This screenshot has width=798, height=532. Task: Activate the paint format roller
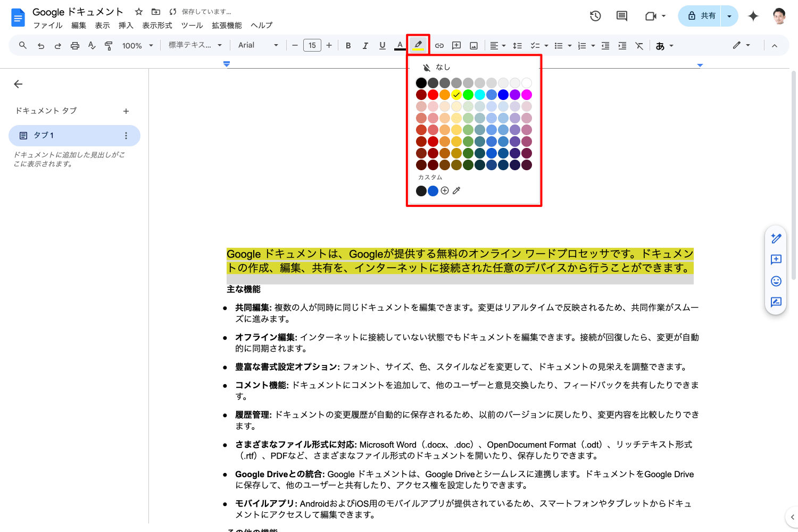point(109,46)
